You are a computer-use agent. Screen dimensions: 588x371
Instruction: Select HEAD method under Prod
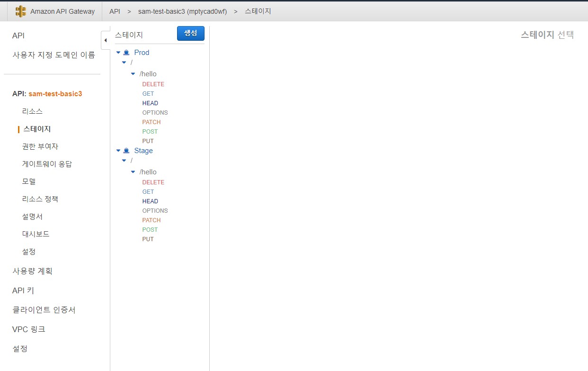pos(150,103)
